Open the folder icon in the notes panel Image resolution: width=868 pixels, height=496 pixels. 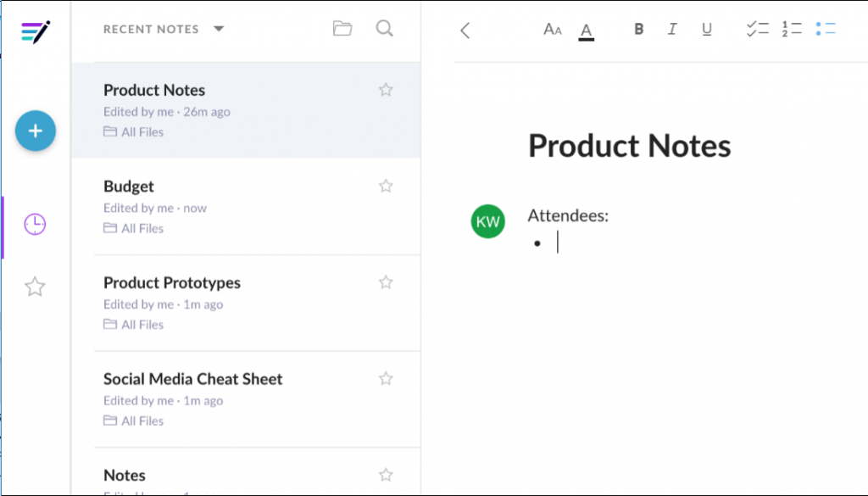click(342, 28)
